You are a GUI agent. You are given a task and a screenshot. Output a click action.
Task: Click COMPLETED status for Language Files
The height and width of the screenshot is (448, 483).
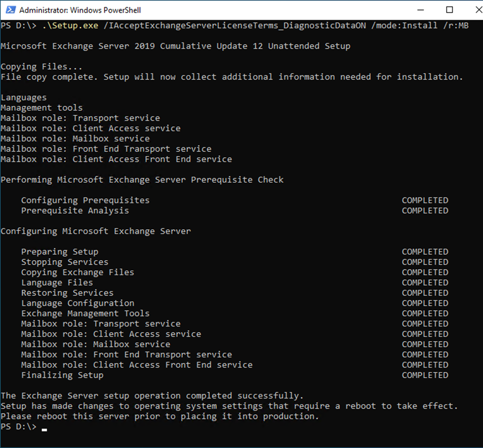(x=425, y=282)
